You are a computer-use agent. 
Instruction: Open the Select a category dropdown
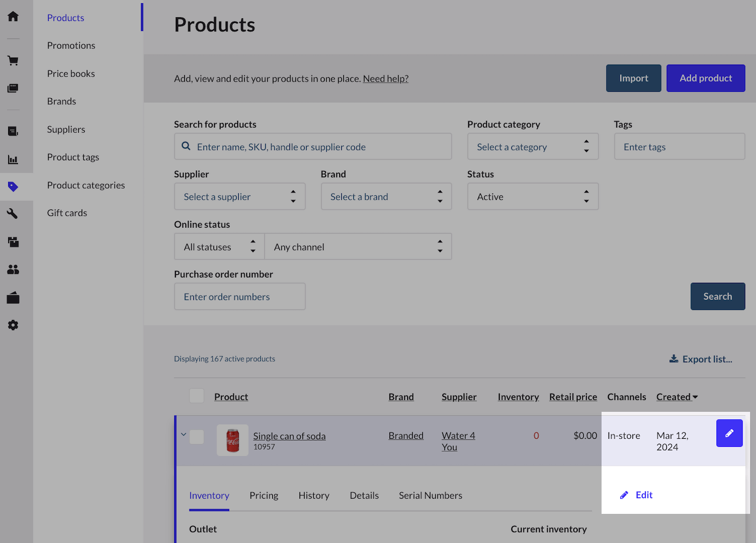click(x=532, y=147)
